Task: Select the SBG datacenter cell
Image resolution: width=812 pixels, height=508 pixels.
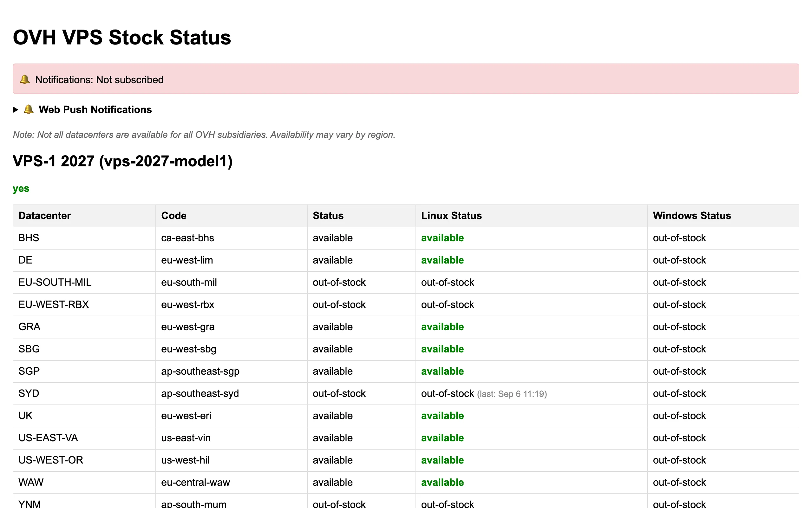Action: pos(84,349)
